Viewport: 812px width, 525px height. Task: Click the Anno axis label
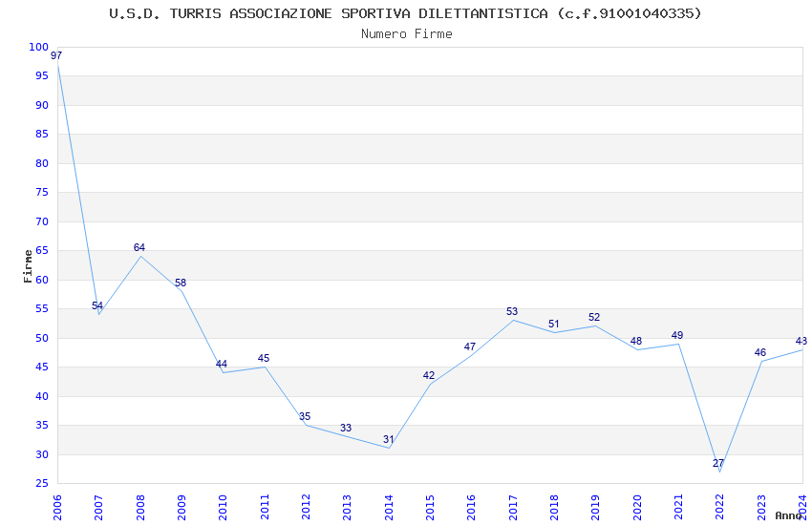(788, 515)
